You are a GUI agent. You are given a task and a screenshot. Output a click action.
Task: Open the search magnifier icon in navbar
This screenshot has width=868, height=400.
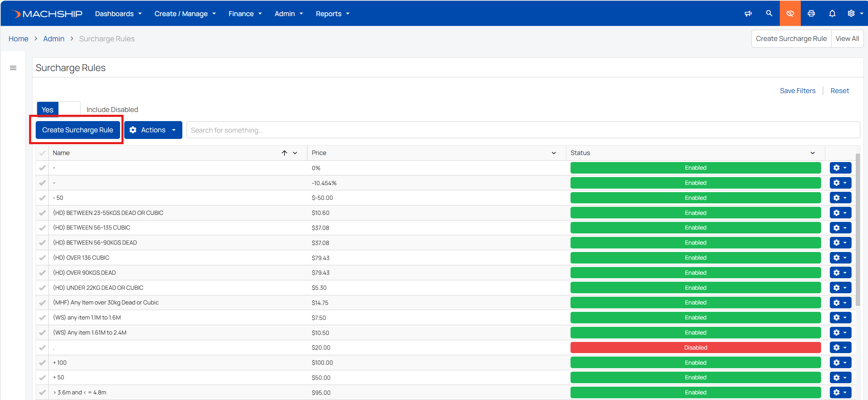[x=769, y=13]
